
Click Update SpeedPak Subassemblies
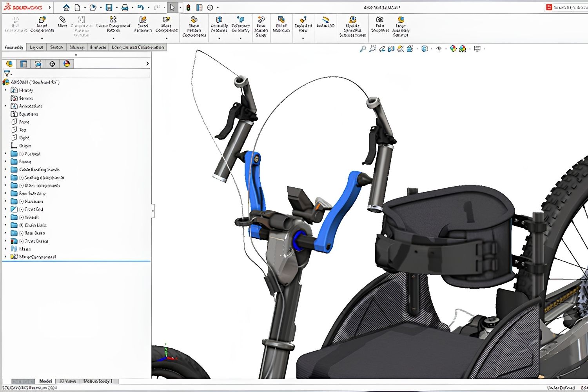click(352, 27)
